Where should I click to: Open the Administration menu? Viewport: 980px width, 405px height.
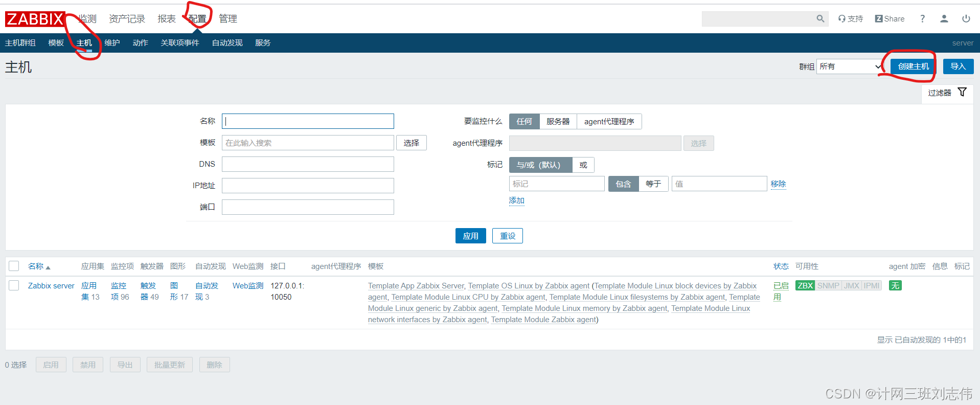(x=228, y=19)
